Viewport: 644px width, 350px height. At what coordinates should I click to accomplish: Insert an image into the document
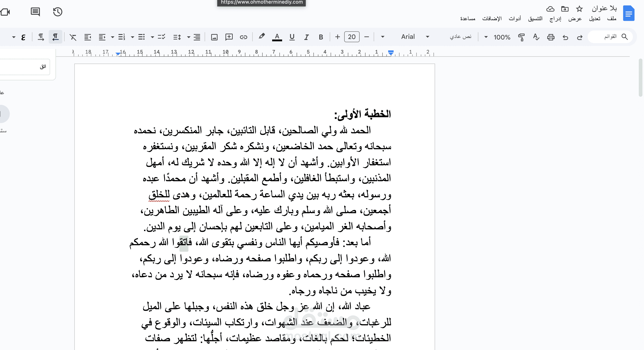tap(214, 37)
